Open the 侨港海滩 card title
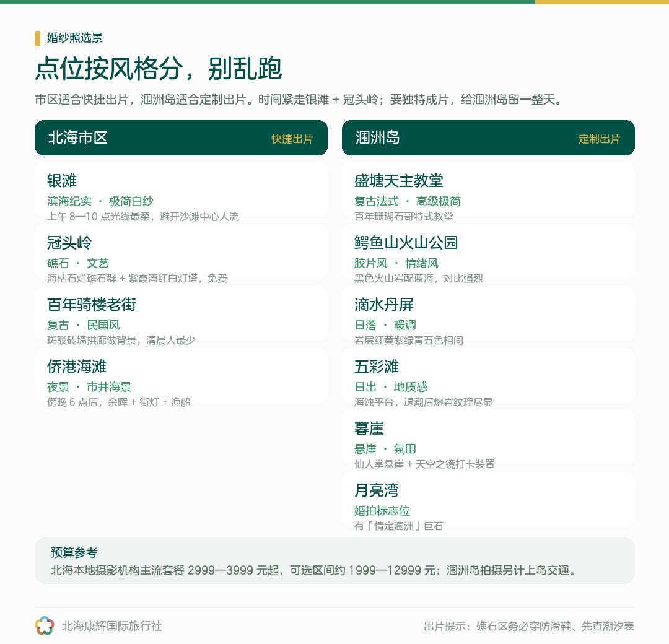 coord(77,367)
